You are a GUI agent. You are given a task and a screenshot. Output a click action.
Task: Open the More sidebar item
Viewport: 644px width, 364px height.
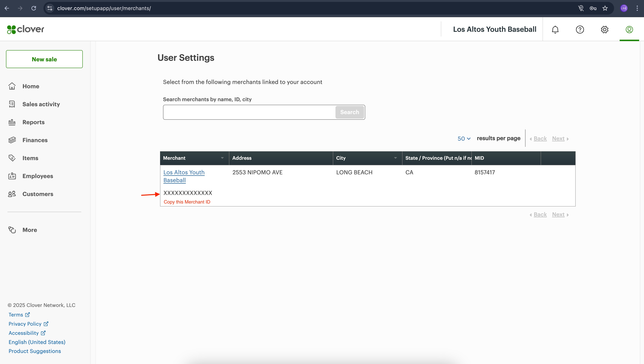point(30,230)
